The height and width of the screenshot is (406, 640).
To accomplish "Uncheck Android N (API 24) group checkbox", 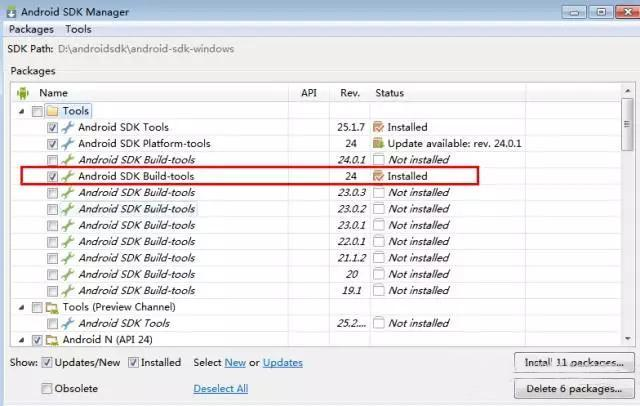I will tap(37, 340).
